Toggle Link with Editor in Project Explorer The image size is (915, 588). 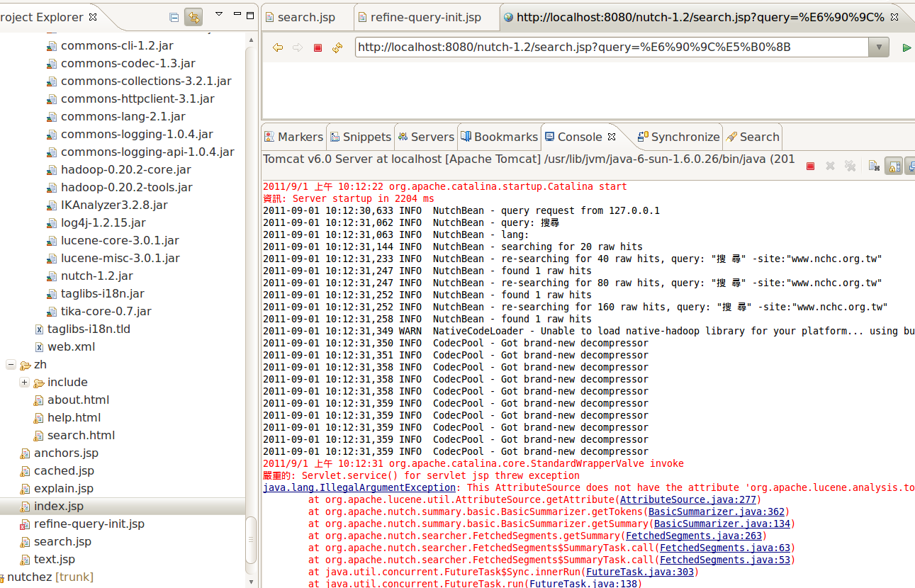click(193, 17)
